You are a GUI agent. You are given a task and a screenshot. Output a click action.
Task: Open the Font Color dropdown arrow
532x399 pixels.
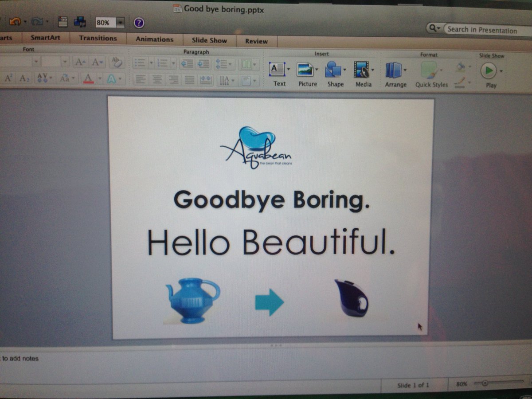tap(100, 79)
